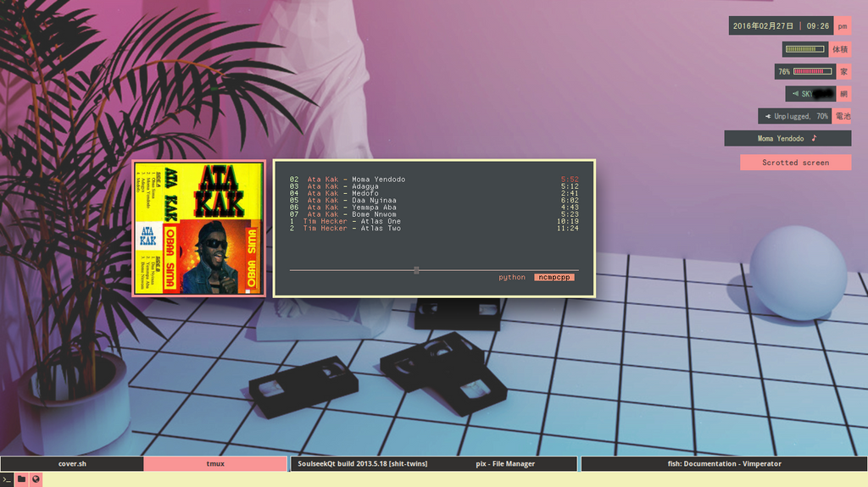The height and width of the screenshot is (487, 868).
Task: Click the 網 network label
Action: click(843, 93)
